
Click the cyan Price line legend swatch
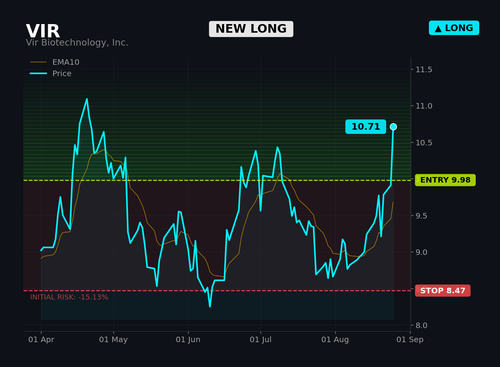tap(38, 73)
